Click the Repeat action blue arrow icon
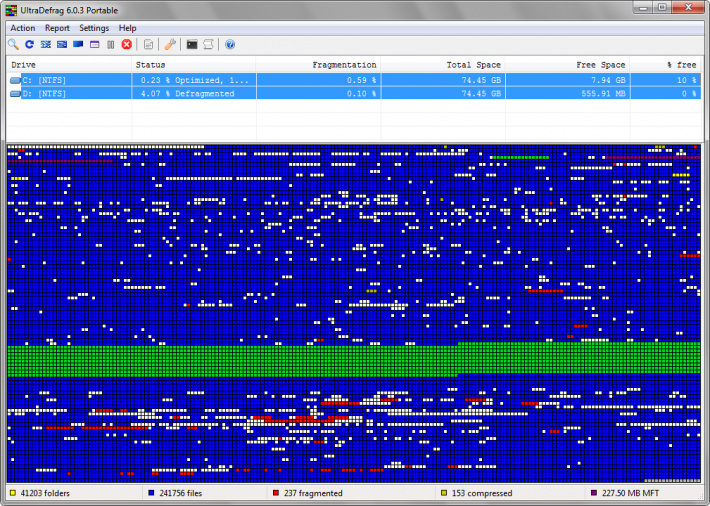 (29, 44)
